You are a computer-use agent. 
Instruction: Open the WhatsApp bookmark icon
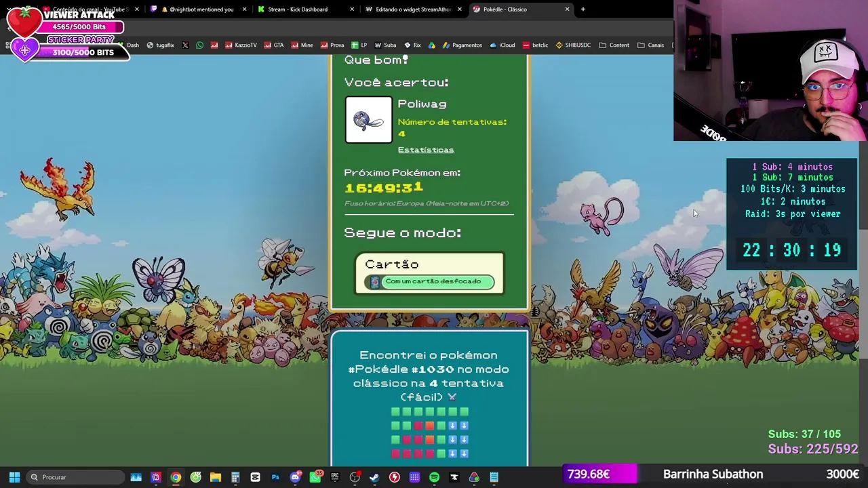199,45
